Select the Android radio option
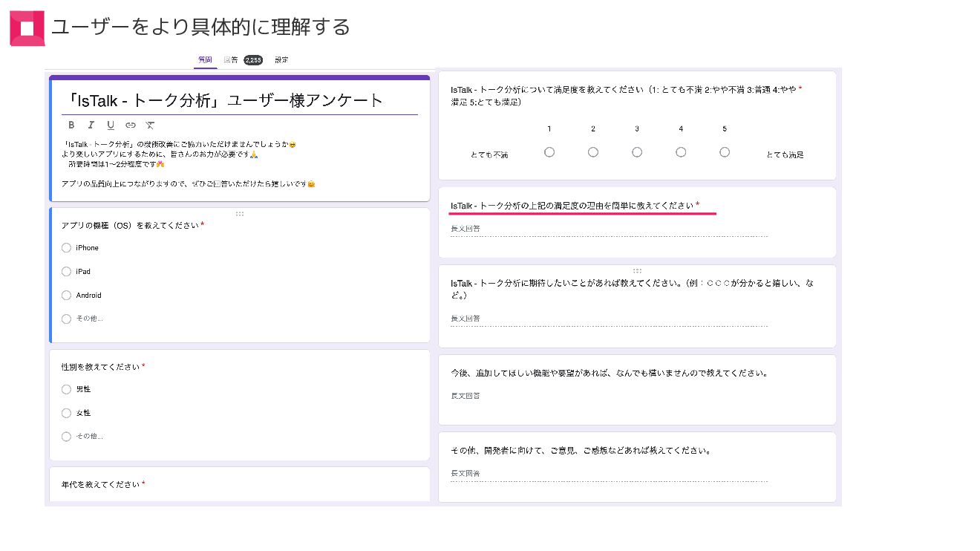The width and height of the screenshot is (980, 551). (x=67, y=296)
